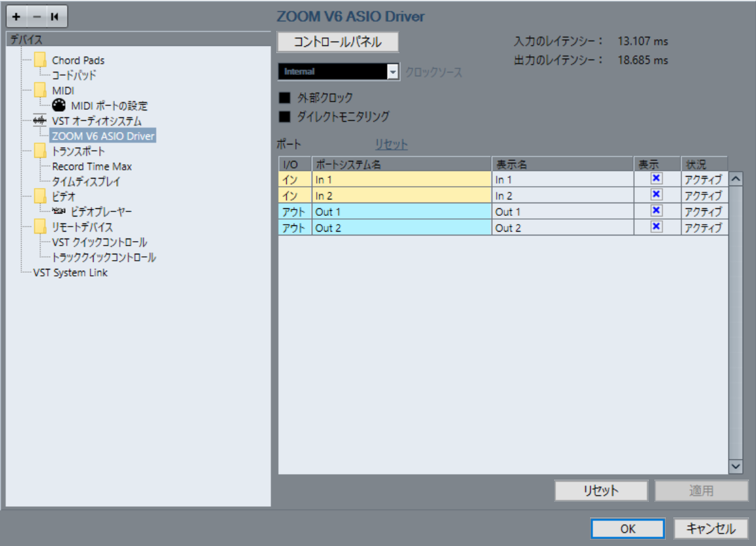The image size is (756, 546).
Task: Uncheck the visibility box for Out 1
Action: click(x=656, y=210)
